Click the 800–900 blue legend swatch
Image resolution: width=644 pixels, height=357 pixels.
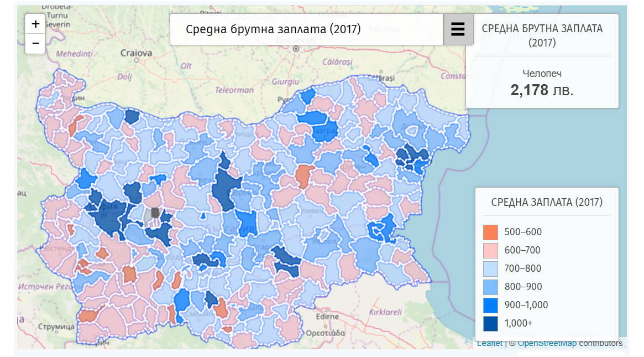(490, 287)
